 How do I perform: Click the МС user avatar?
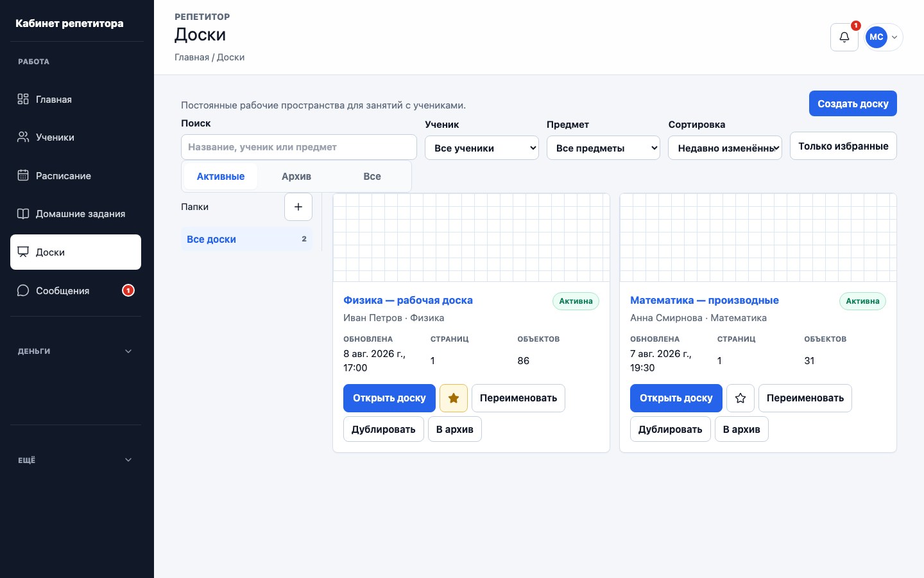[x=877, y=37]
